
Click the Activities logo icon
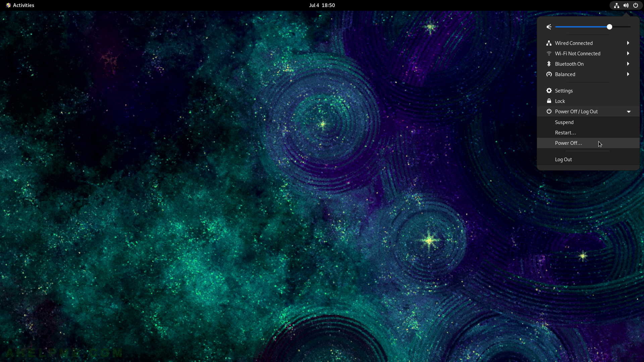click(8, 5)
